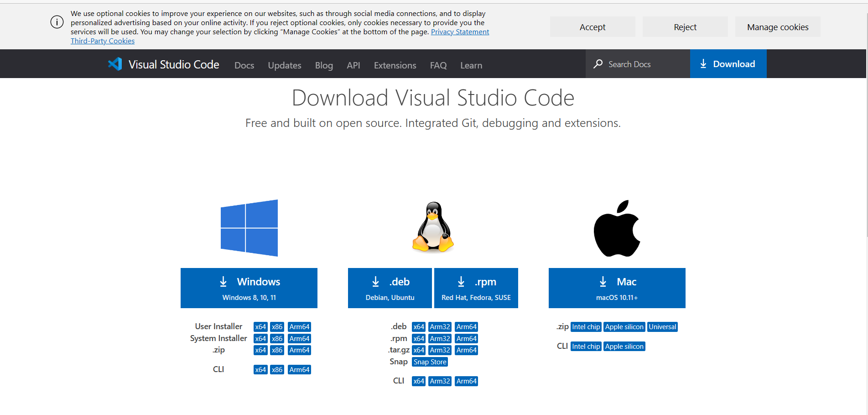Focus the Search Docs field

pyautogui.click(x=638, y=64)
